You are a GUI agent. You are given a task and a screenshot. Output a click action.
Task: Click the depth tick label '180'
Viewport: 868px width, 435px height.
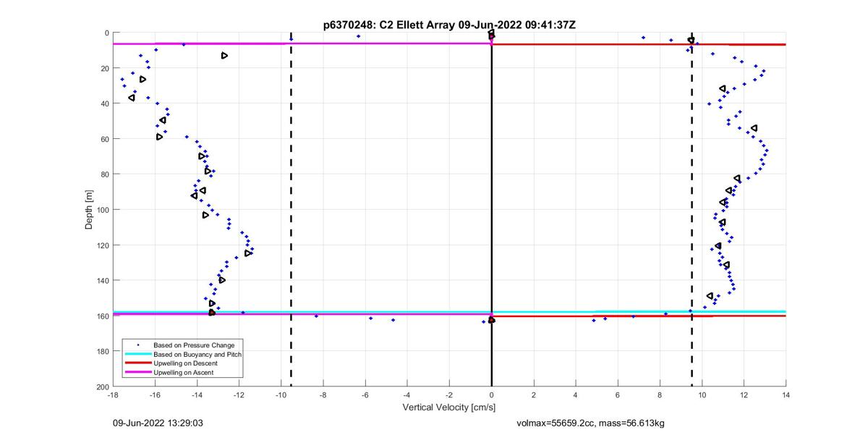(x=102, y=351)
